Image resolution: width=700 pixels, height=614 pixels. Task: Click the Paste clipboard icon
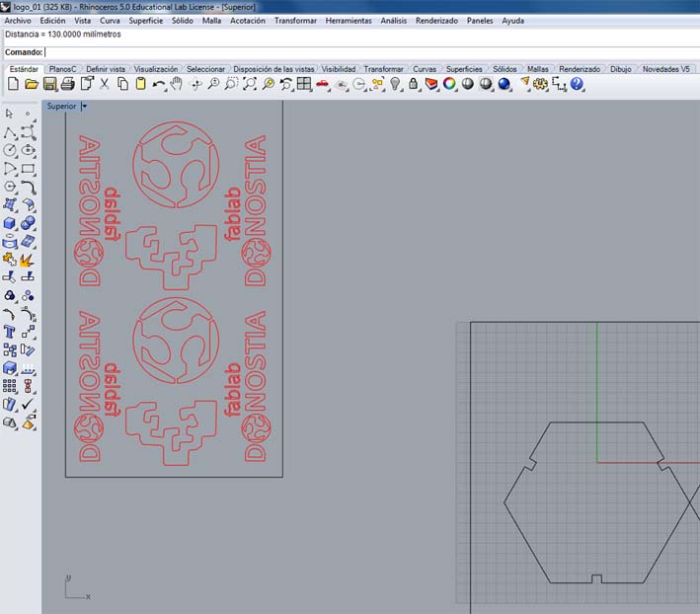tap(140, 84)
